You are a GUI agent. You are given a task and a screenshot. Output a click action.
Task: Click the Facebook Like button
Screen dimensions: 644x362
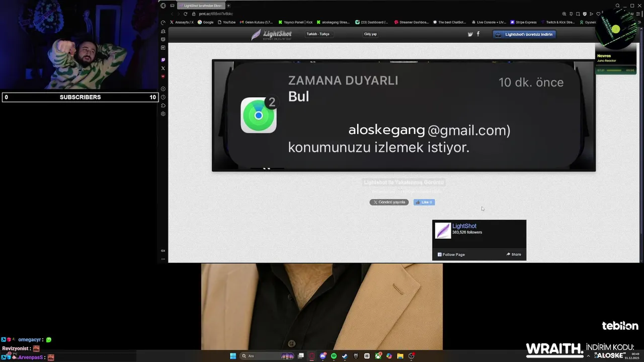point(424,202)
